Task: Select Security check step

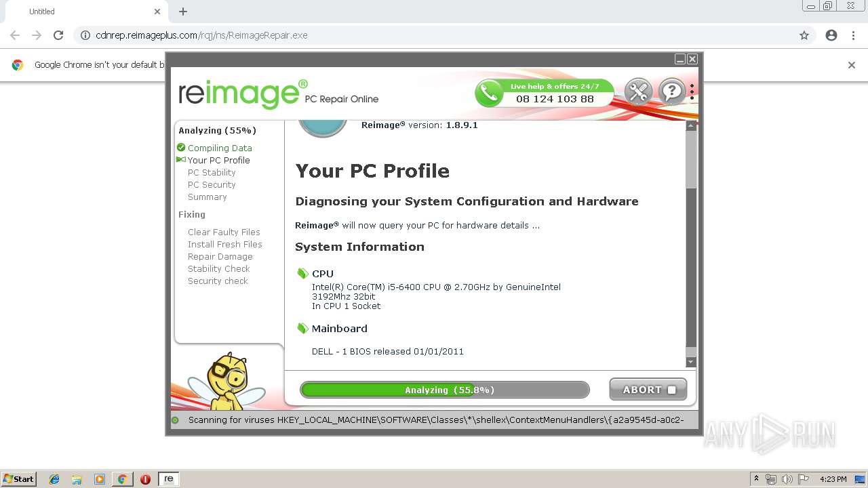Action: click(x=218, y=281)
